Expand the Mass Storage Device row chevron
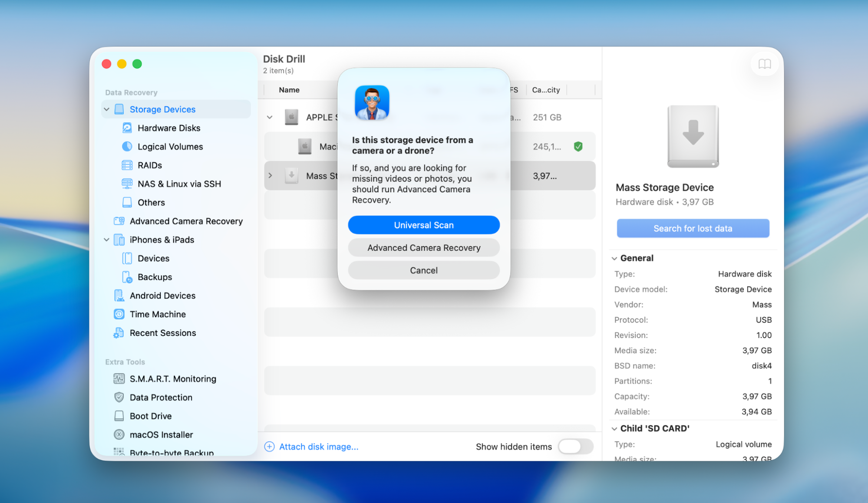The width and height of the screenshot is (868, 503). [x=270, y=176]
